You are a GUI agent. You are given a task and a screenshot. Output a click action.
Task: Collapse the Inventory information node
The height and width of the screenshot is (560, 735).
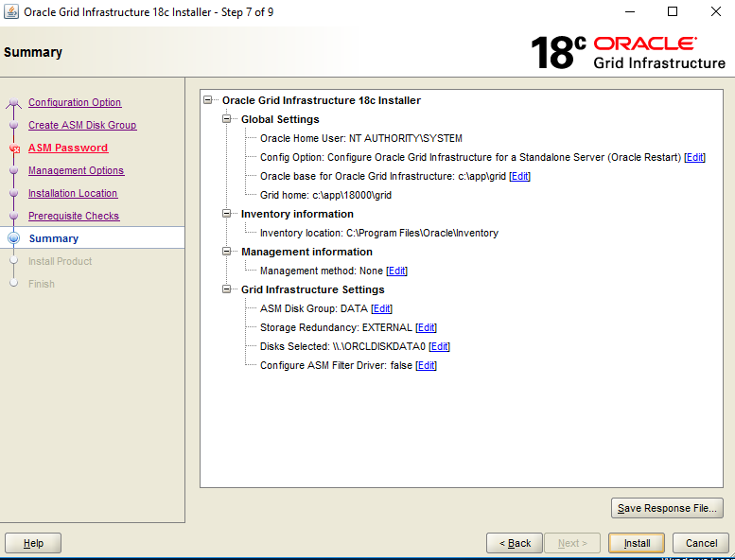tap(226, 214)
